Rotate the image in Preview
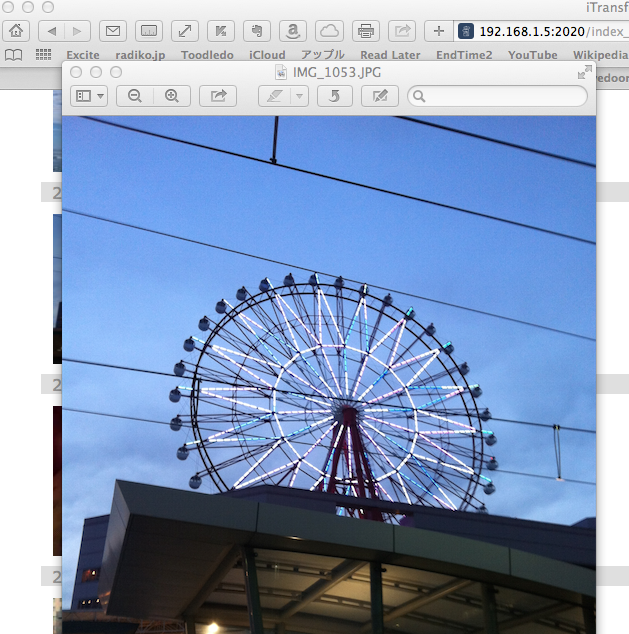629x634 pixels. (x=335, y=96)
